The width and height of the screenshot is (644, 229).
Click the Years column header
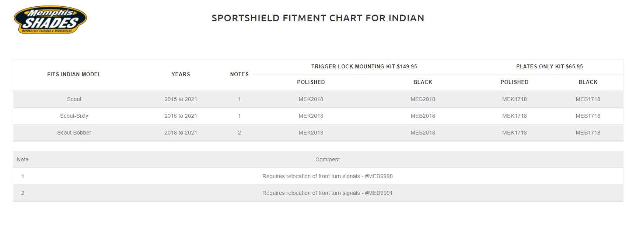[x=181, y=74]
